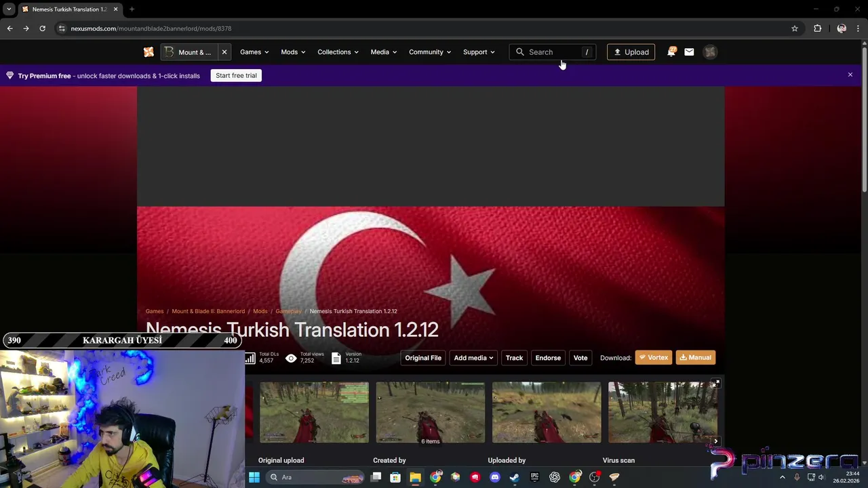Go to Games breadcrumb link
Viewport: 868px width, 488px height.
click(155, 311)
